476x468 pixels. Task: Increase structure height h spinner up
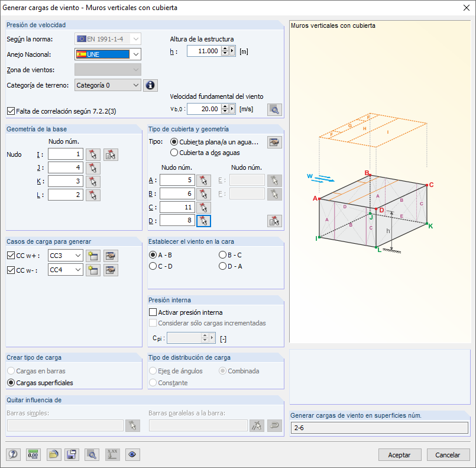225,49
